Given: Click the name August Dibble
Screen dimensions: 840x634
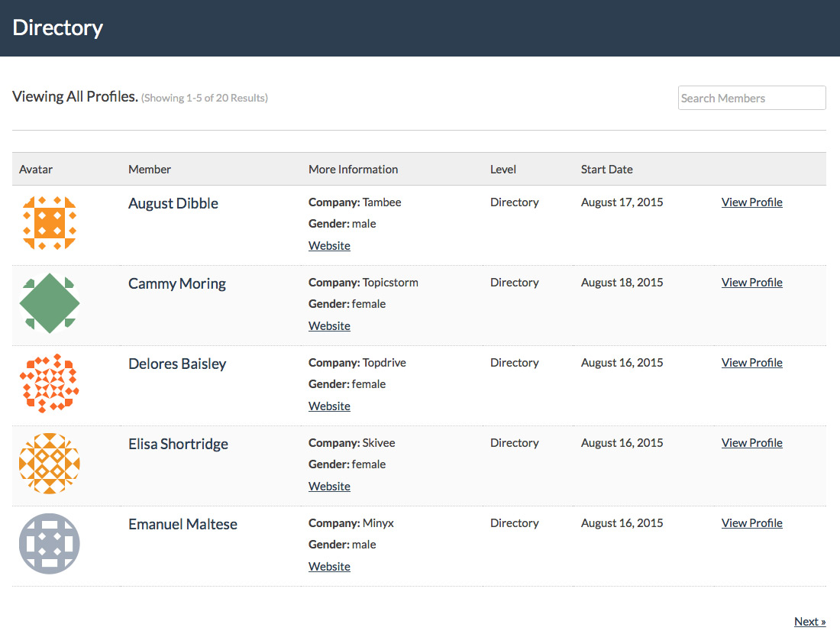Looking at the screenshot, I should [173, 204].
